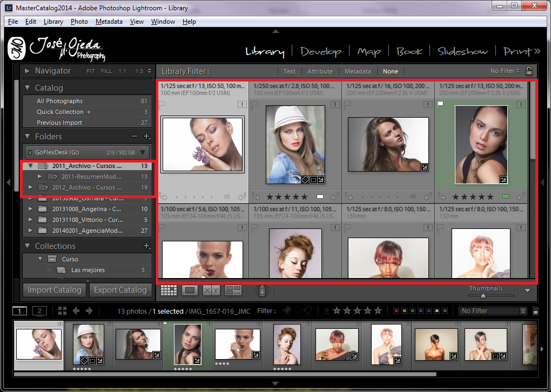Click crop badge on hat girl photo
551x392 pixels.
(x=313, y=180)
